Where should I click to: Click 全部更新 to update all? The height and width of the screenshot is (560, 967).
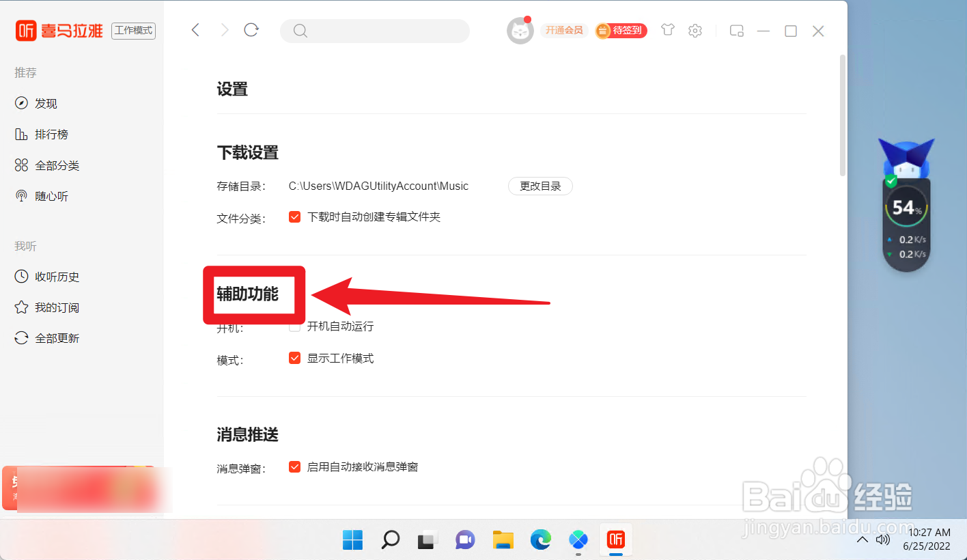[55, 337]
